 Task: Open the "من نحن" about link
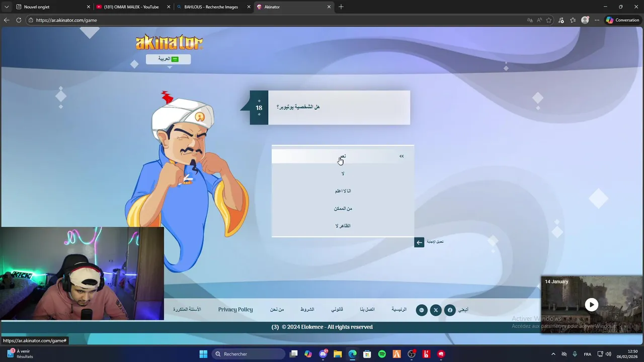277,310
